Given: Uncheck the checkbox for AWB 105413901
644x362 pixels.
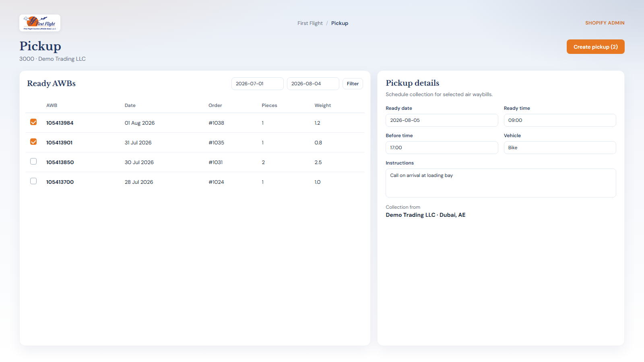Looking at the screenshot, I should pos(33,142).
